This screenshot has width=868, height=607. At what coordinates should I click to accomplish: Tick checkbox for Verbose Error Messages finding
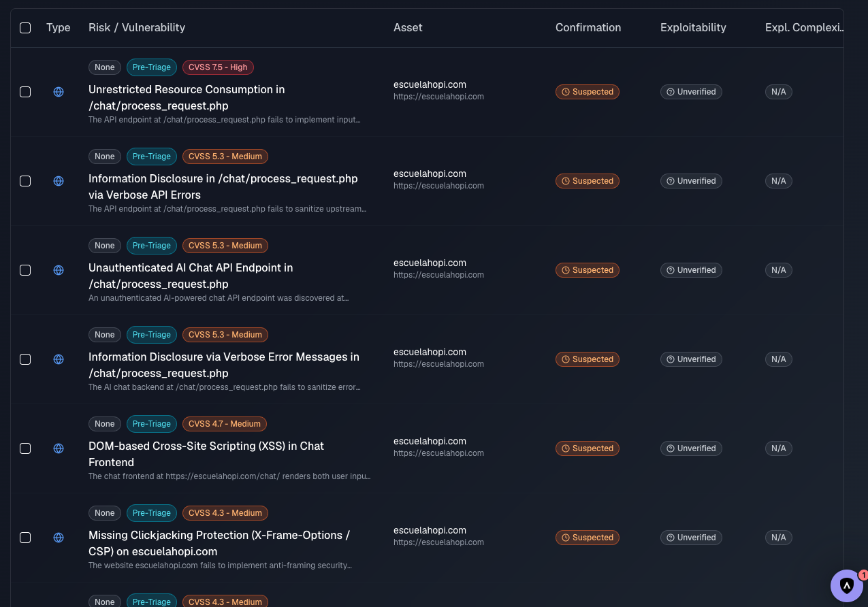point(25,359)
